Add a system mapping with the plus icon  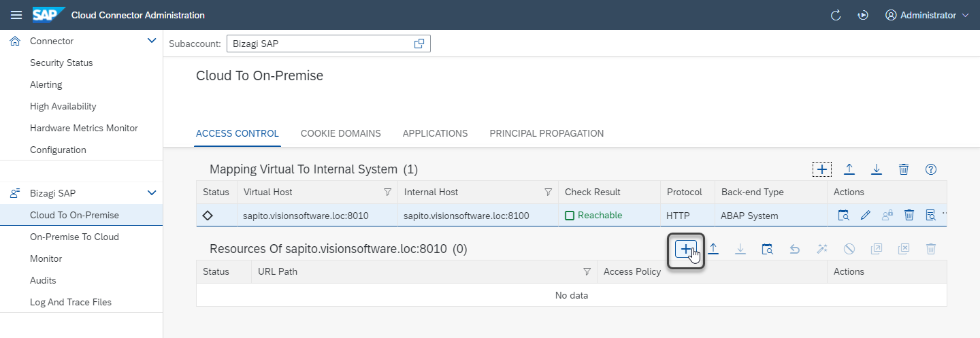822,169
